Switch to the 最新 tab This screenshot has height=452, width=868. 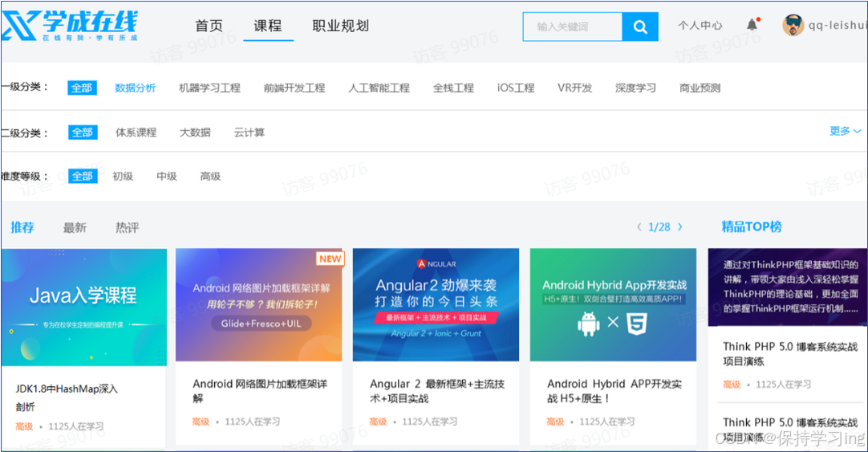coord(75,227)
